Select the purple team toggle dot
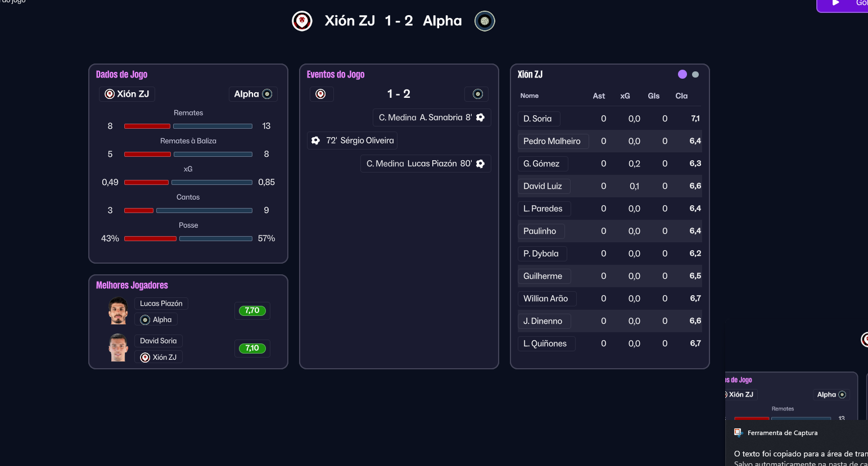Image resolution: width=868 pixels, height=466 pixels. (682, 74)
